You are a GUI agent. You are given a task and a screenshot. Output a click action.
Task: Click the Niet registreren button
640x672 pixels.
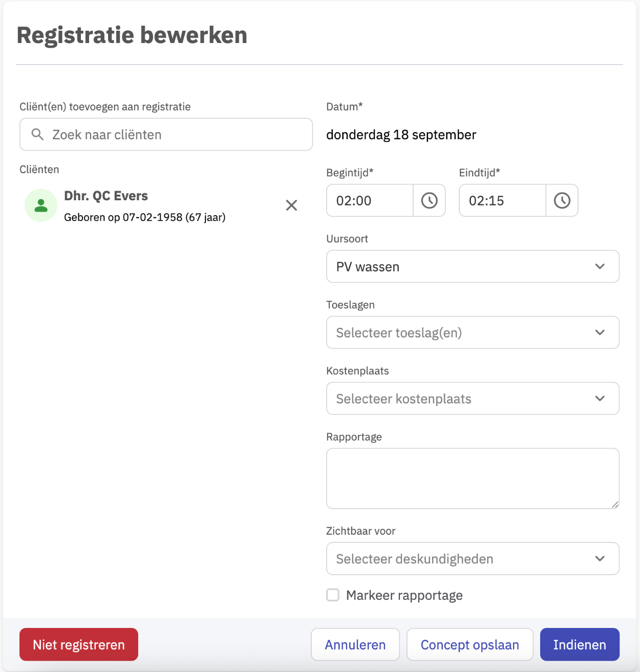[x=79, y=644]
